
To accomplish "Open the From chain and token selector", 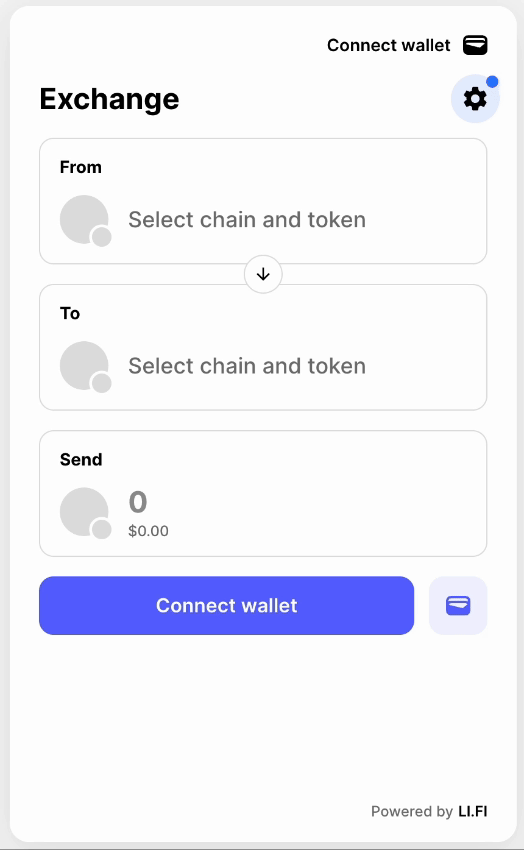I will (263, 201).
